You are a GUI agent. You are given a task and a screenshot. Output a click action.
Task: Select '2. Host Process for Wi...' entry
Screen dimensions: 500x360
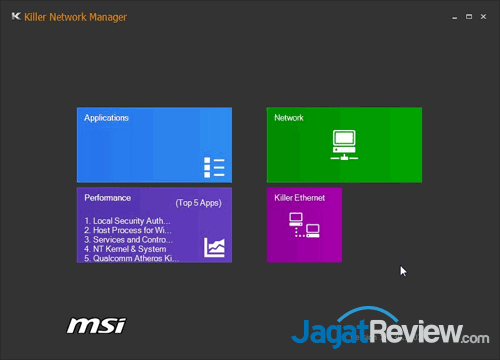tap(128, 230)
